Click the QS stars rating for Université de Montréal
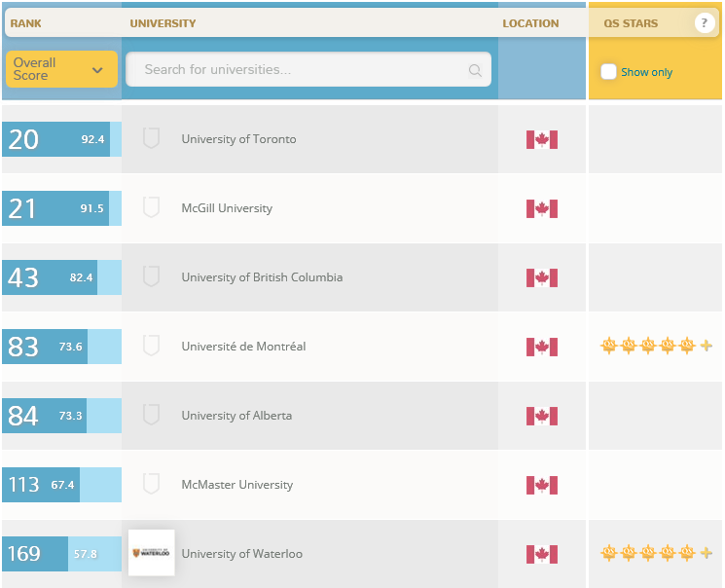The width and height of the screenshot is (725, 588). tap(656, 346)
